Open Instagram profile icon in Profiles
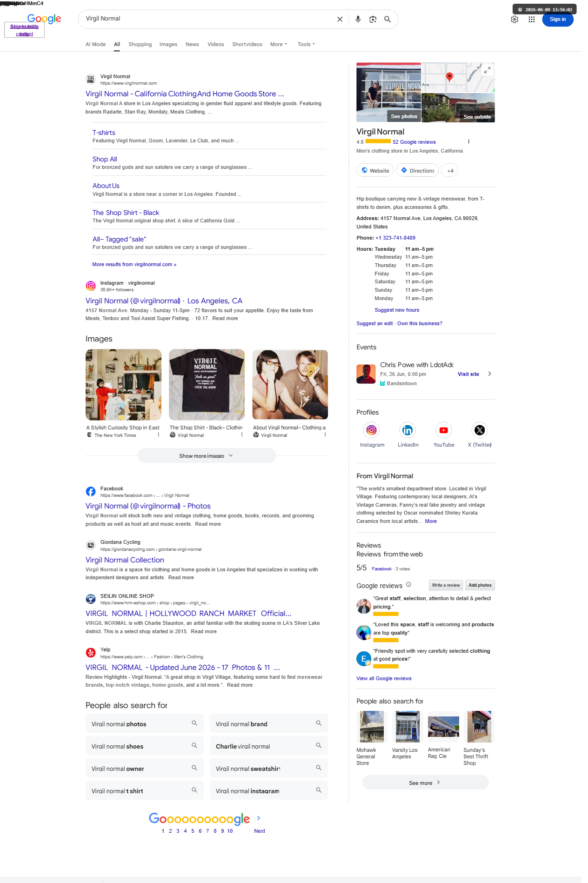 click(371, 430)
